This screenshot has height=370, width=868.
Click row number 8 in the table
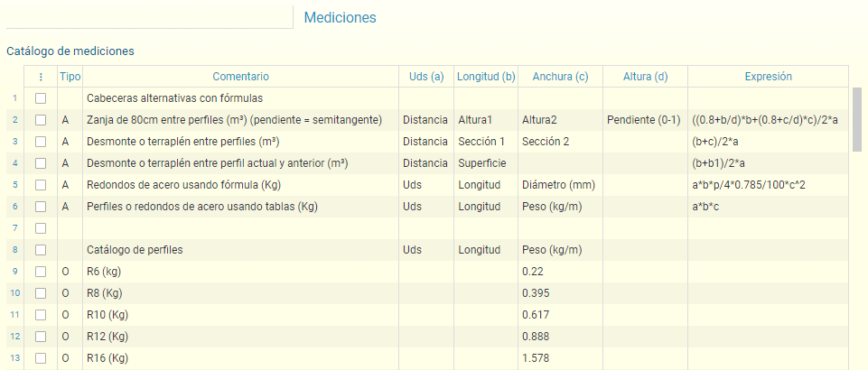(x=14, y=250)
